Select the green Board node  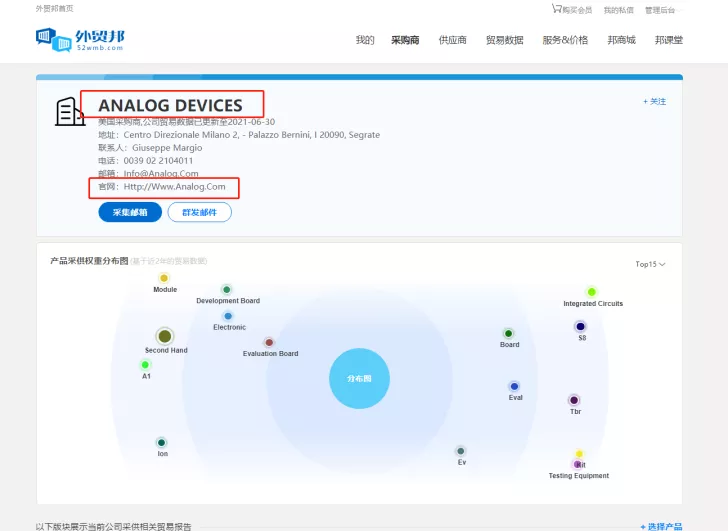tap(508, 333)
